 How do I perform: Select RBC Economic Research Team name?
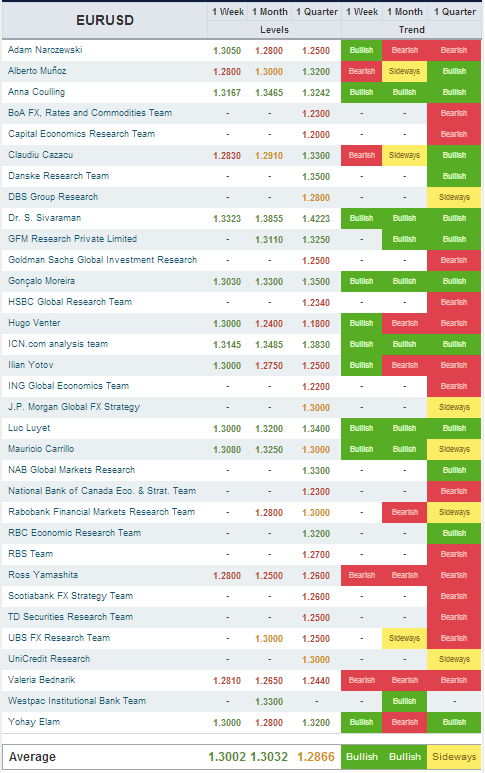click(74, 533)
